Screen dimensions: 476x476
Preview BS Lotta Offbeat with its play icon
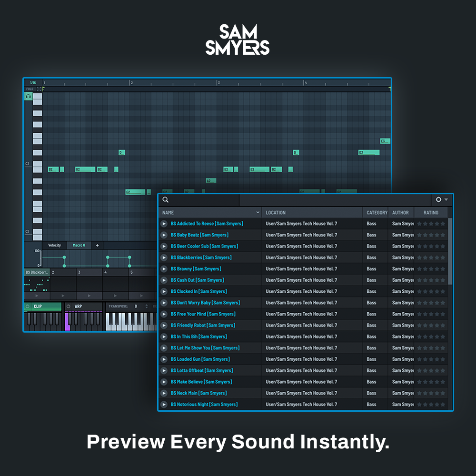164,370
